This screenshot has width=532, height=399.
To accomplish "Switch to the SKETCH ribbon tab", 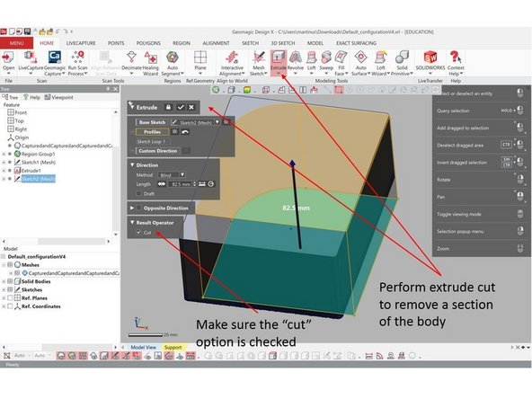I will click(251, 43).
